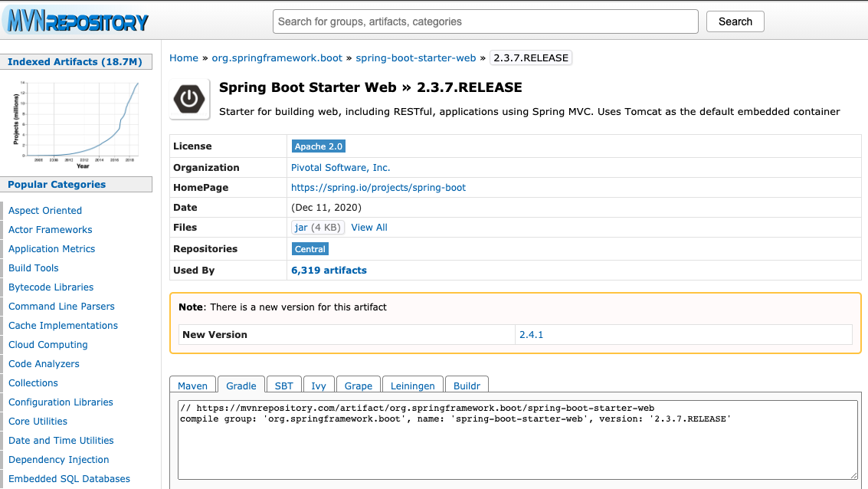Open the Core Utilities category

[x=38, y=422]
